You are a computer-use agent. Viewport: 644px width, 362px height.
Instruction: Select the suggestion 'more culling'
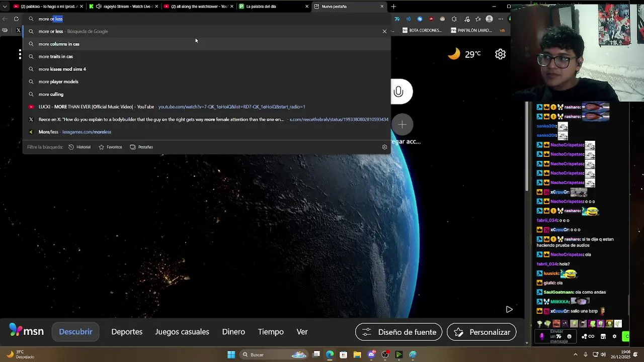(206, 94)
